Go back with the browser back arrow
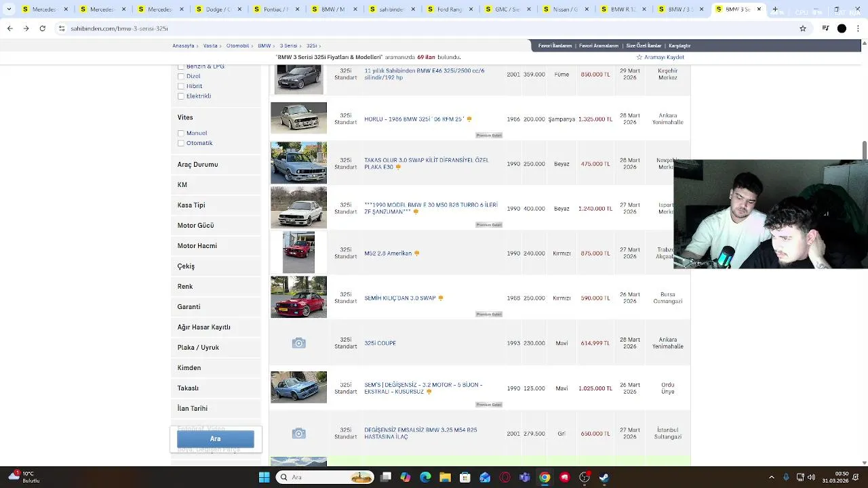 tap(9, 28)
